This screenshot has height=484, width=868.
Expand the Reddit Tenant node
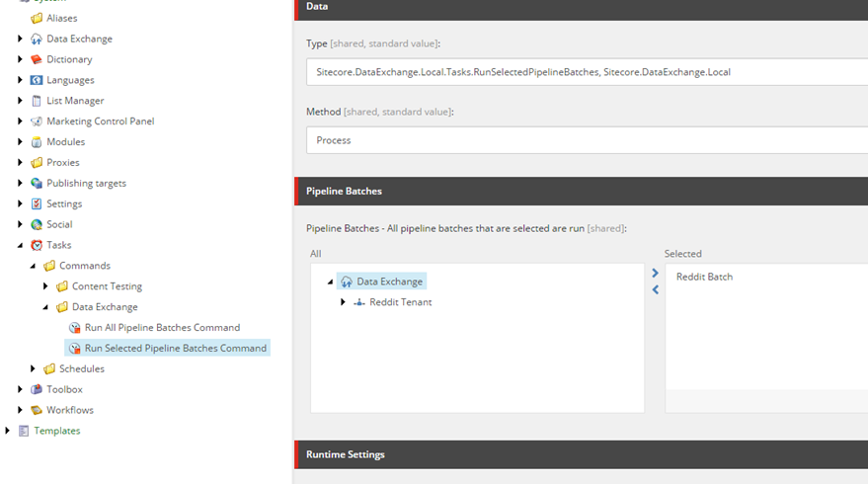[343, 302]
